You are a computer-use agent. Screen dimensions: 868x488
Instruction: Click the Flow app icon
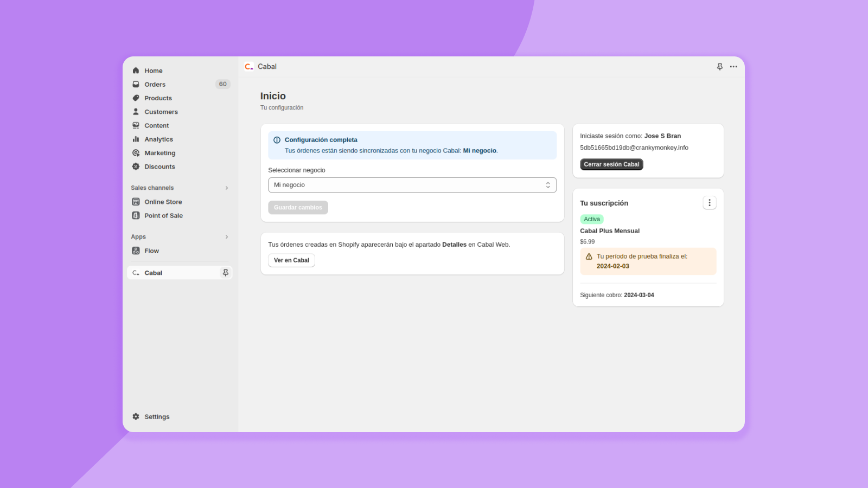[x=136, y=251]
